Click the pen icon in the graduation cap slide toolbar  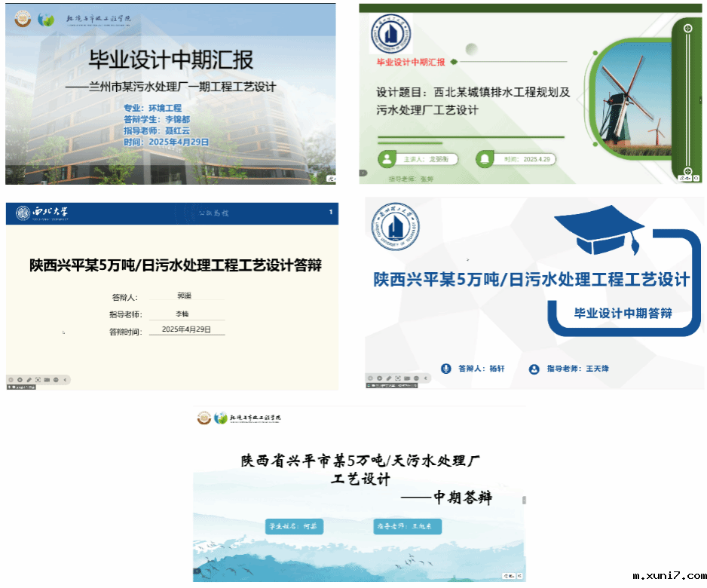click(388, 377)
